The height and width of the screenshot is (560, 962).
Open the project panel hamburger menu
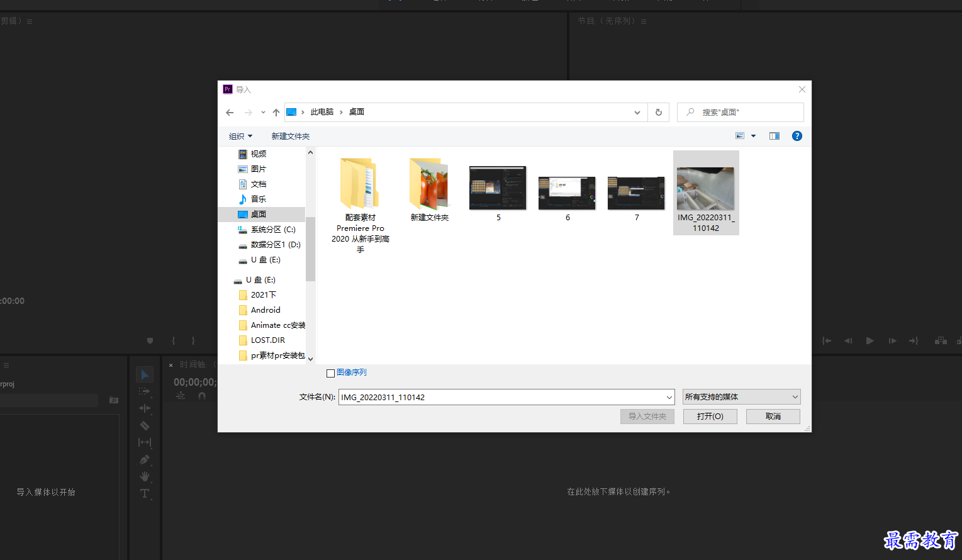coord(6,365)
